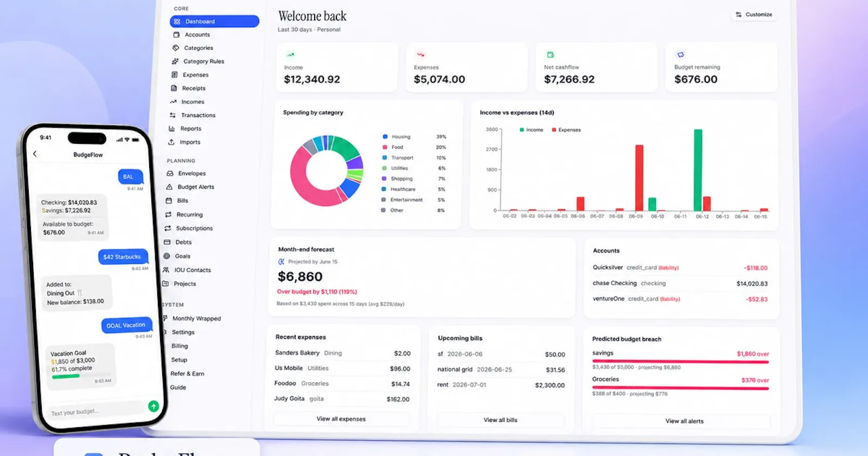Click the Judy Goita expense row
Viewport: 868px width, 456px height.
pos(342,399)
